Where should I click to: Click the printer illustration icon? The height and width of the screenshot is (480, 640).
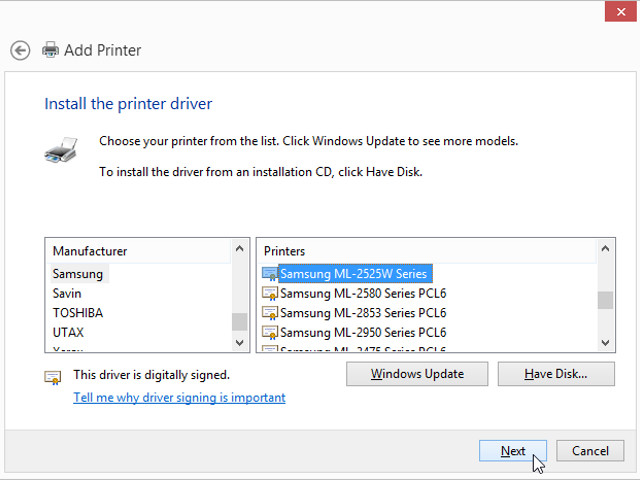pos(60,152)
